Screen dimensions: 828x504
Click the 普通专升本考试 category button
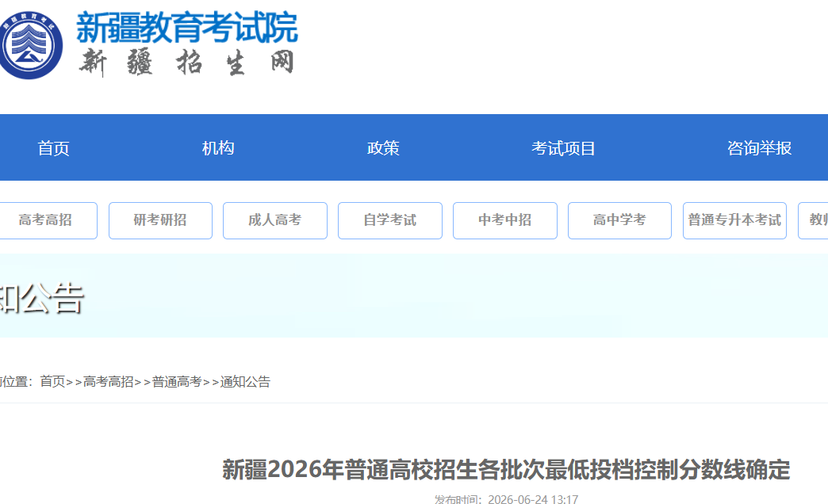click(x=734, y=220)
